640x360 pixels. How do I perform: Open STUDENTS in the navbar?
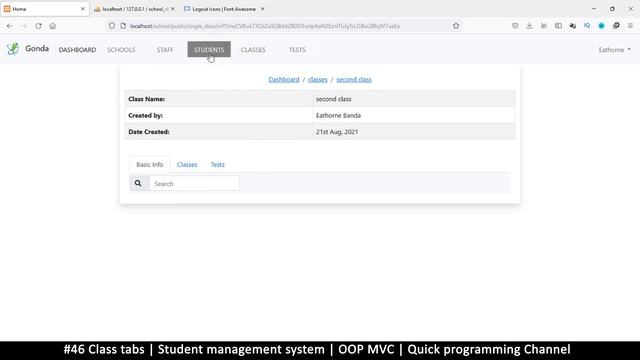point(209,49)
